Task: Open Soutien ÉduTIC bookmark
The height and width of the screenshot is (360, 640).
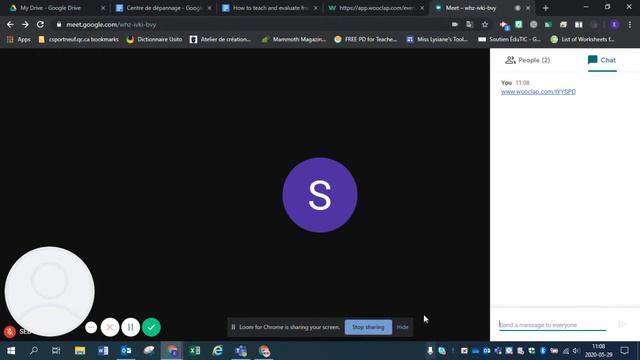Action: [x=509, y=39]
